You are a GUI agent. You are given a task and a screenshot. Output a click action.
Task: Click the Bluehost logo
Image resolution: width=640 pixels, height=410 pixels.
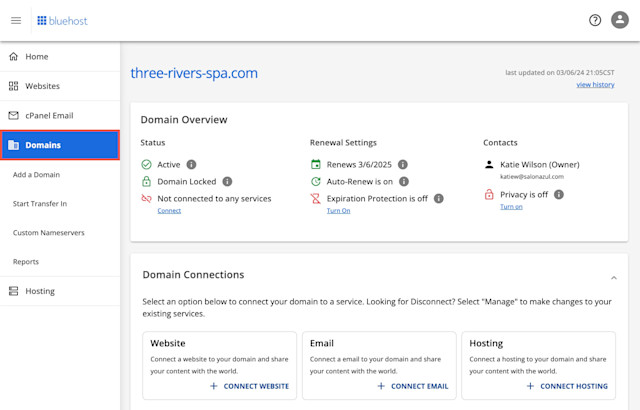[62, 21]
